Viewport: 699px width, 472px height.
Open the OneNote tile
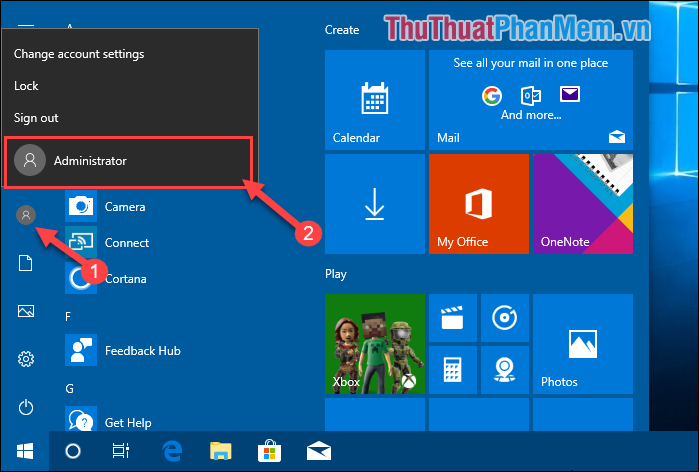(x=583, y=204)
